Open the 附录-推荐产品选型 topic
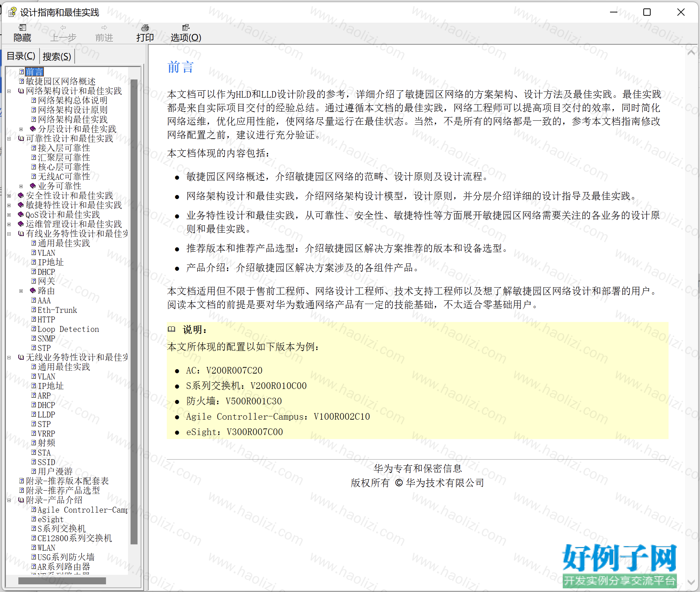 click(x=63, y=491)
